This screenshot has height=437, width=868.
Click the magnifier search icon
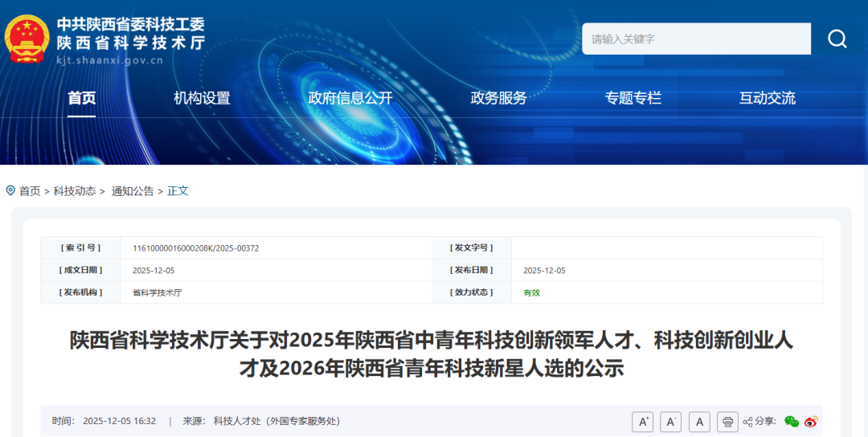pos(837,39)
